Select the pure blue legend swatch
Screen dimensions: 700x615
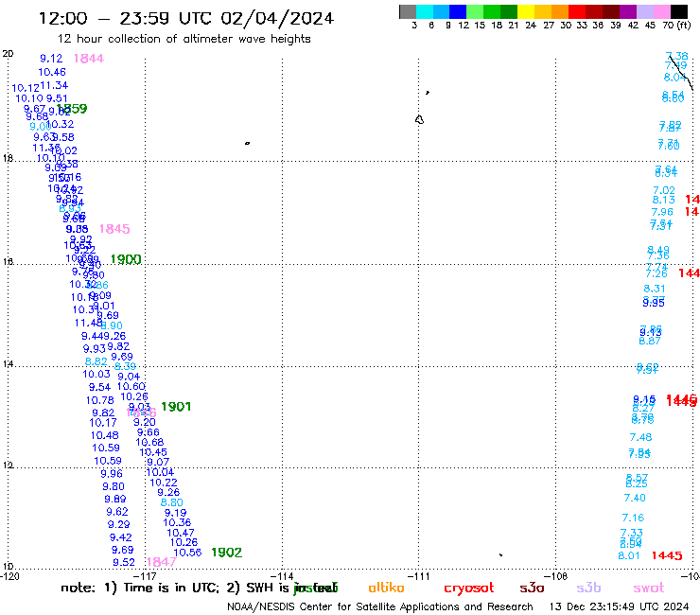click(458, 11)
